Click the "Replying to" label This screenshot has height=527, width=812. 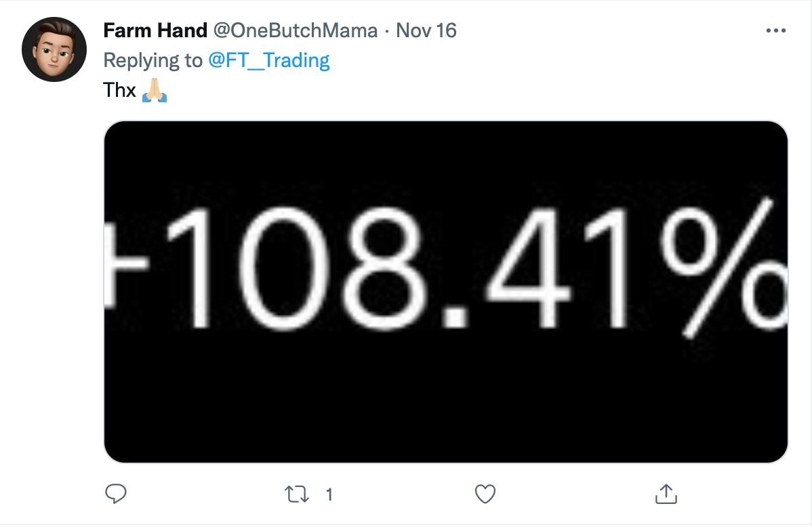(x=153, y=60)
